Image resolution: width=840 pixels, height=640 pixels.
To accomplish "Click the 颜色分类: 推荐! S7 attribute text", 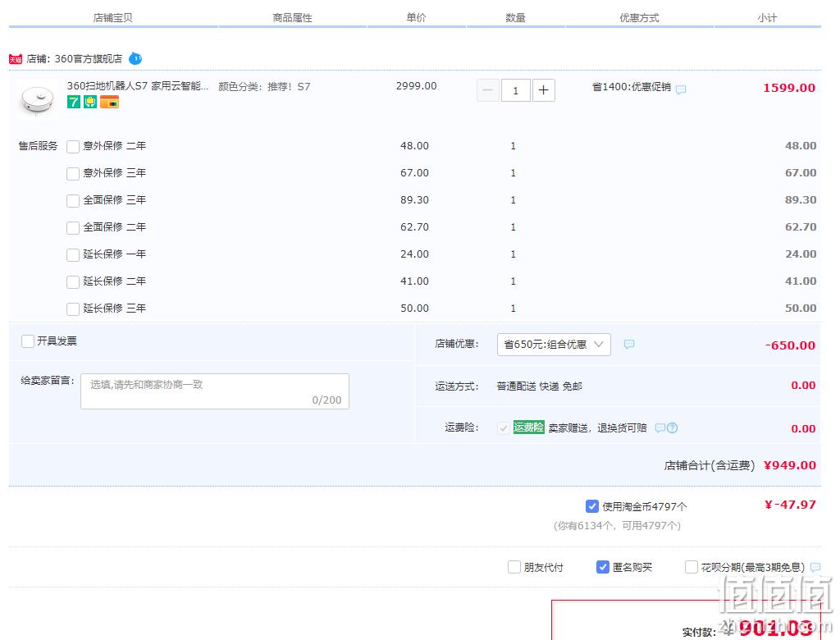I will tap(264, 86).
